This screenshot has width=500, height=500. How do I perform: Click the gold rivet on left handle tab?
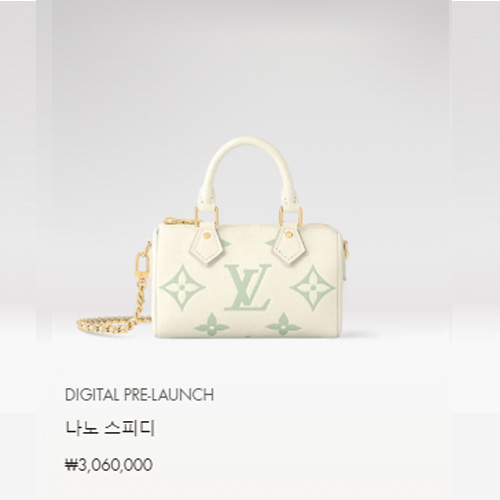click(207, 236)
